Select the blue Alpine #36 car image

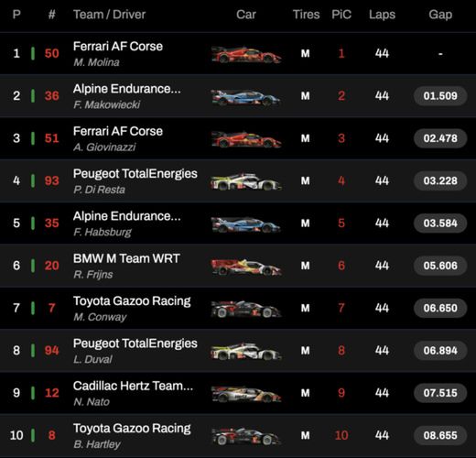(x=246, y=97)
